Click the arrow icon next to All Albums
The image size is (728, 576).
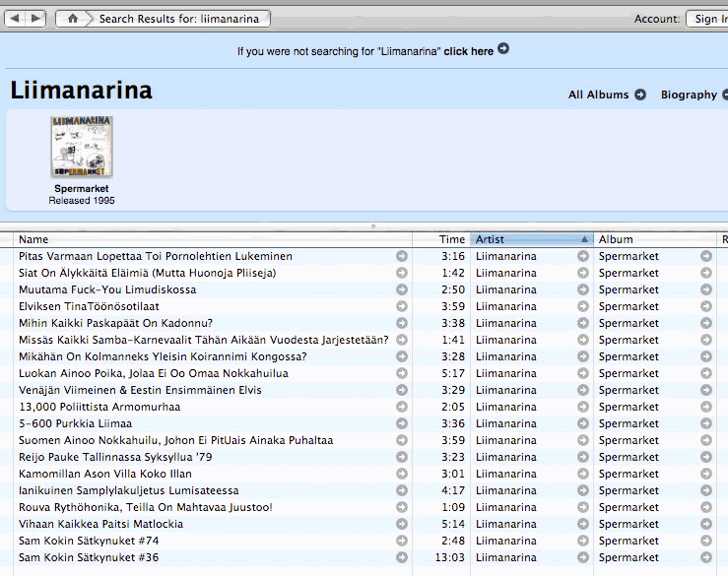(640, 95)
